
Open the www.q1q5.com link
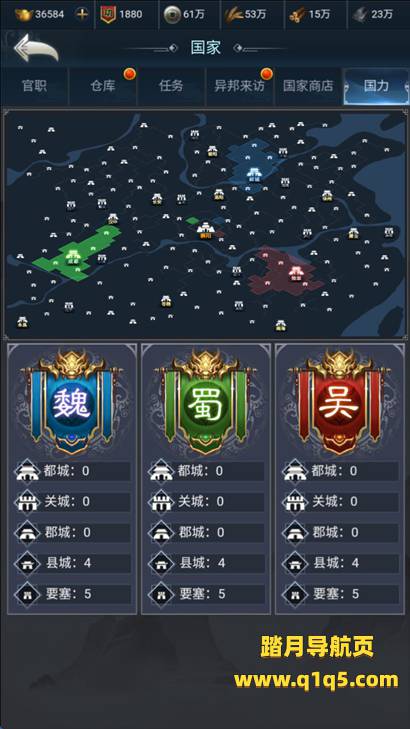[x=316, y=680]
